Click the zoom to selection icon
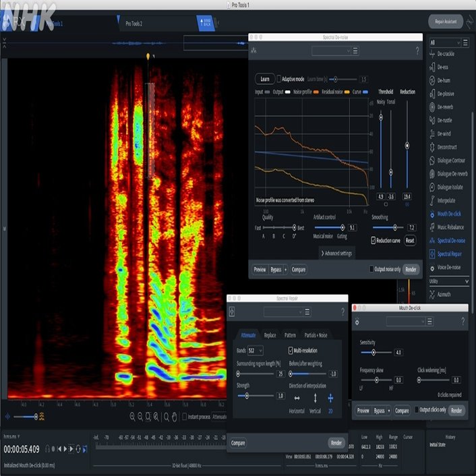Image resolution: width=476 pixels, height=476 pixels. pos(148,417)
